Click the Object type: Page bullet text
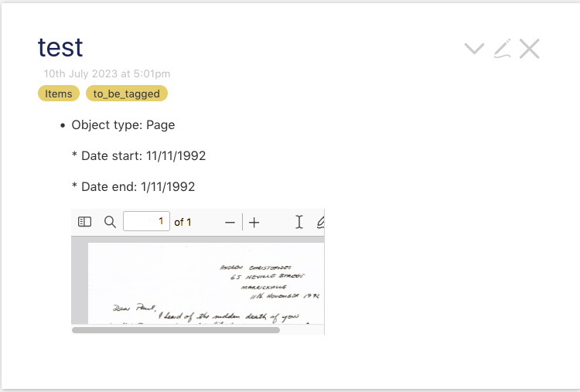The image size is (580, 392). point(123,125)
